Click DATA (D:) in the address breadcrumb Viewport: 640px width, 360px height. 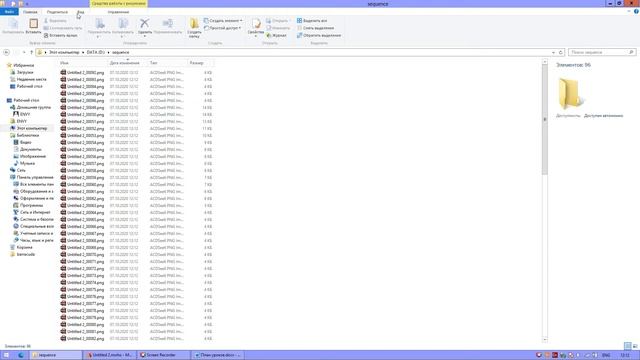tap(96, 52)
